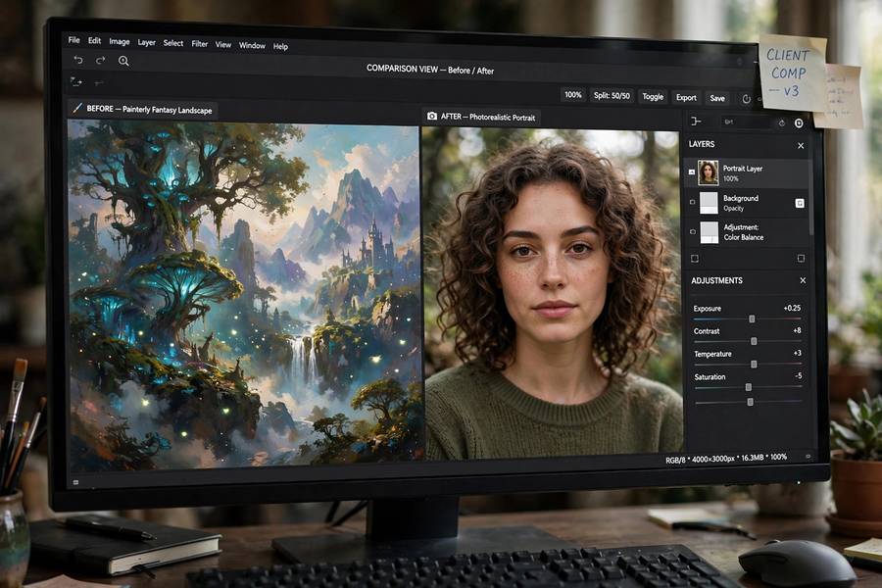882x588 pixels.
Task: Click the Redo arrow icon
Action: pos(101,60)
